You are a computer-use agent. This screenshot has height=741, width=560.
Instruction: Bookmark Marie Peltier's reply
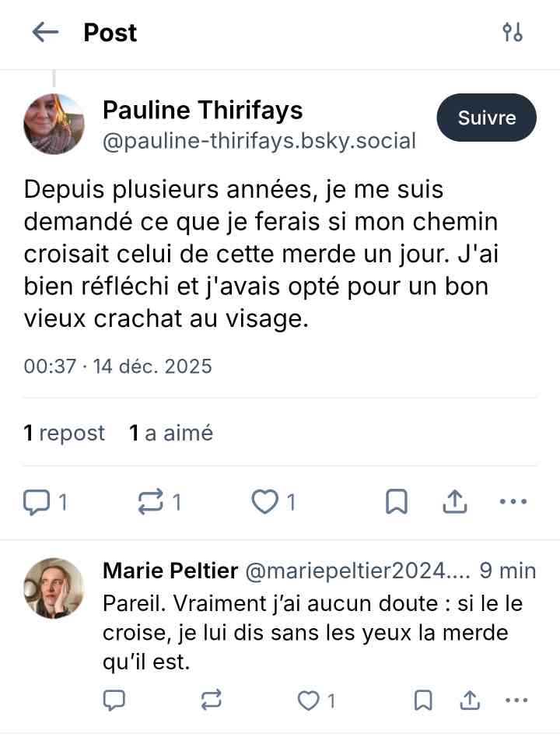point(423,701)
